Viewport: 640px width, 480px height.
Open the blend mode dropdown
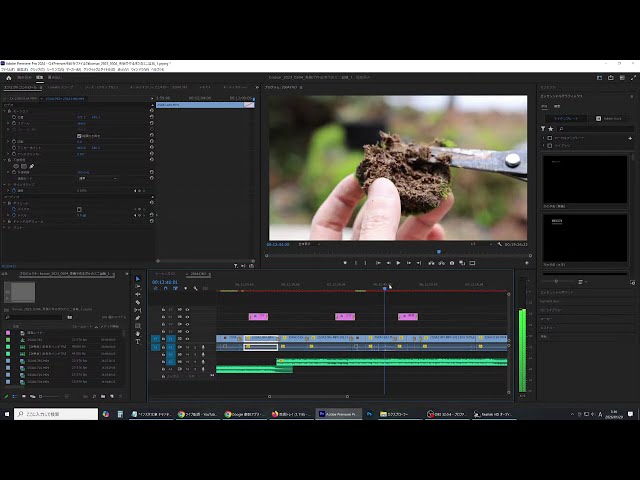[97, 178]
